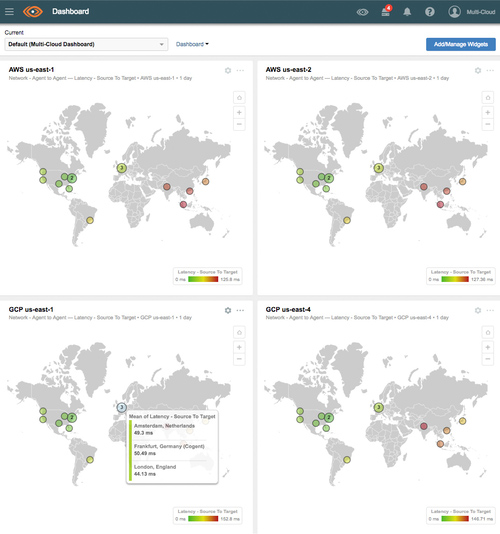500x534 pixels.
Task: Zoom in on AWS us-east-2 map
Action: (488, 112)
